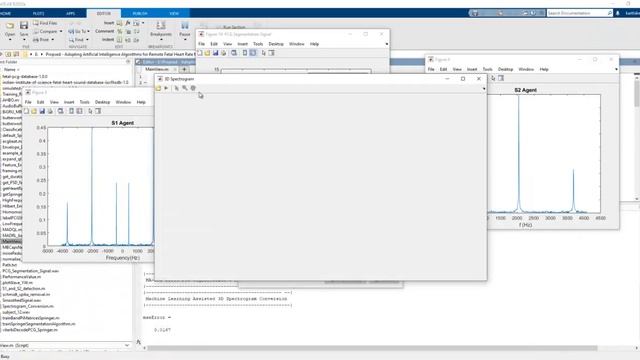Click the new editor tab plus button
The image size is (640, 360).
click(x=184, y=69)
